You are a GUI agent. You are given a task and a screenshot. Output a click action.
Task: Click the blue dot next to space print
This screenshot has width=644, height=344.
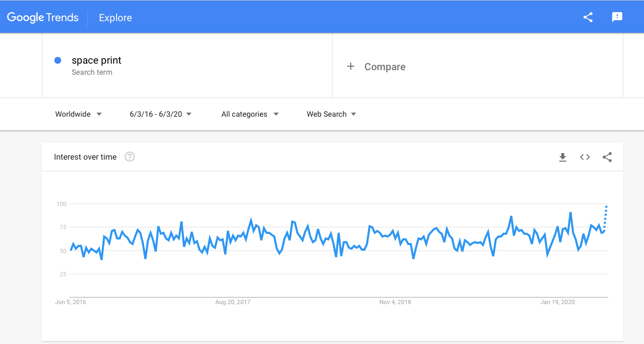58,61
